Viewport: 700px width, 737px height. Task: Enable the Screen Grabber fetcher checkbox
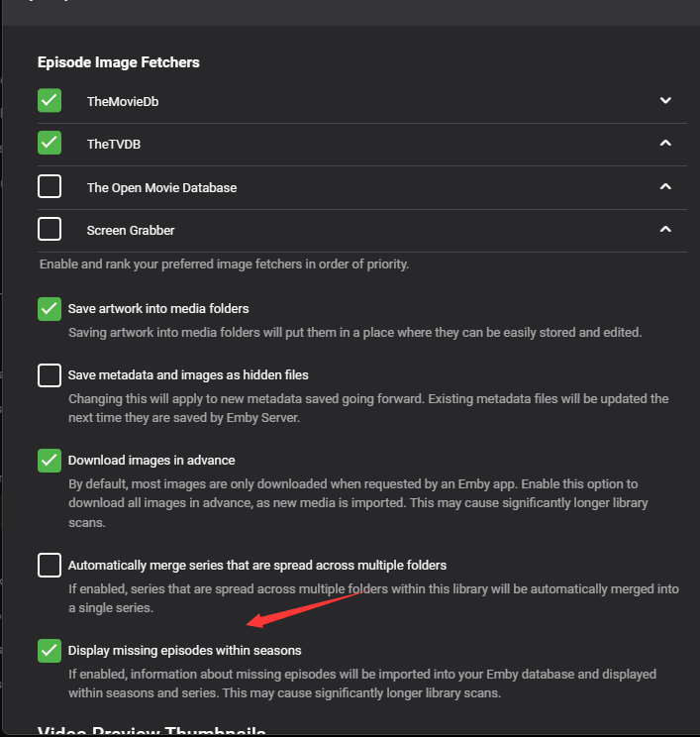click(x=50, y=229)
